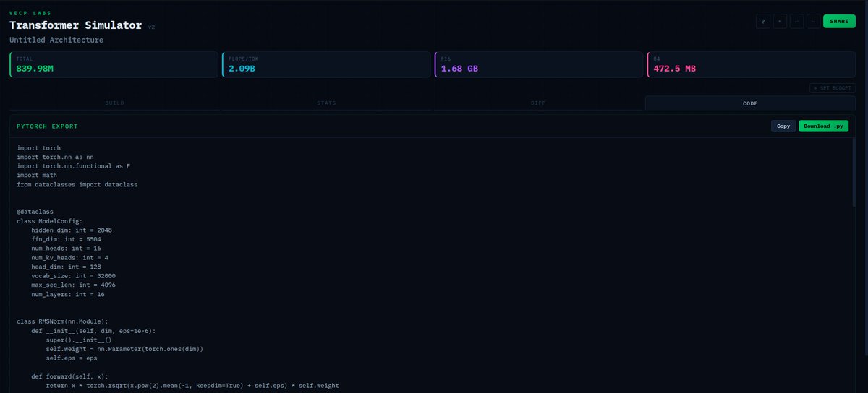
Task: Click 'from dataclasses import dataclass' line
Action: [x=77, y=184]
